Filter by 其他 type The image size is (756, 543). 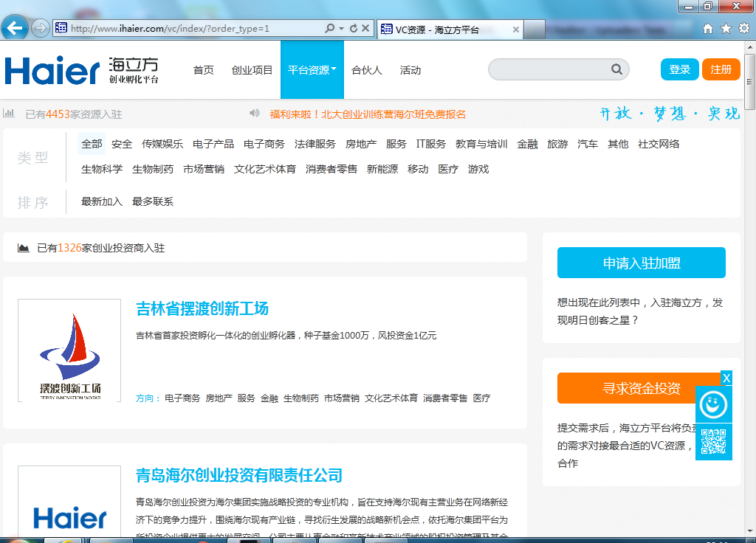[x=618, y=144]
